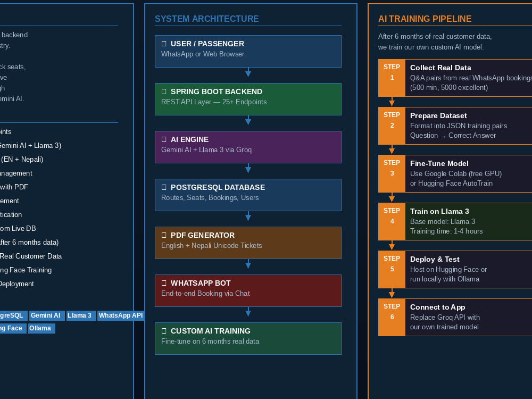
Task: Click the icon beside CUSTOM AI TRAINING
Action: tap(164, 331)
